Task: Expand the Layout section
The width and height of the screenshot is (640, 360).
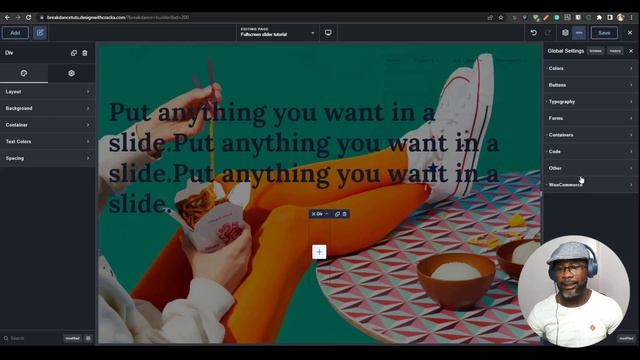Action: pyautogui.click(x=48, y=91)
